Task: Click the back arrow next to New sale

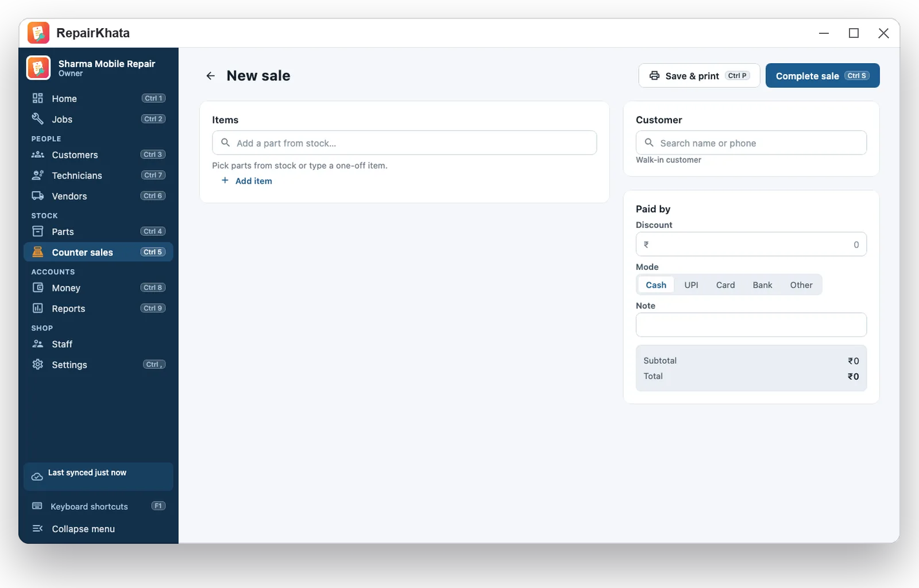Action: tap(210, 76)
